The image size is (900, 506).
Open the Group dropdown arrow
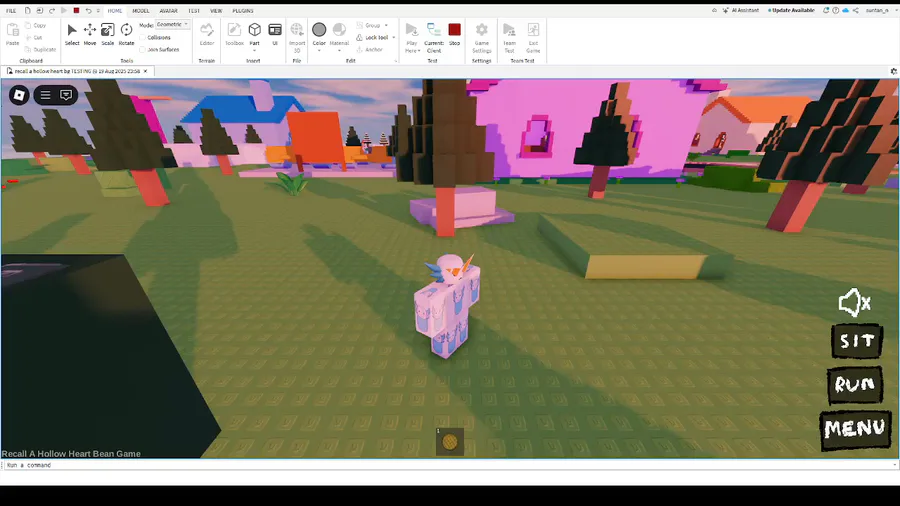coord(386,25)
